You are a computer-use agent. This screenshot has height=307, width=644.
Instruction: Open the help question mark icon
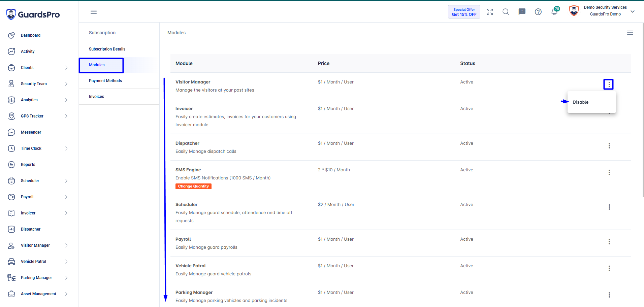click(538, 12)
